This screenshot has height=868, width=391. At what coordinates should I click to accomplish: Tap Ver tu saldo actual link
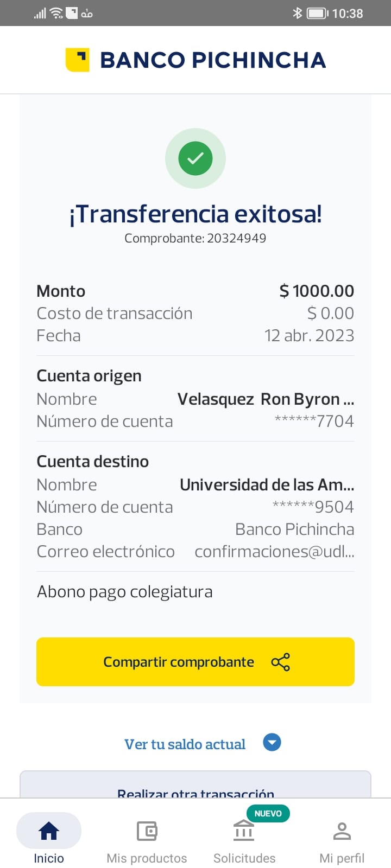point(185,744)
